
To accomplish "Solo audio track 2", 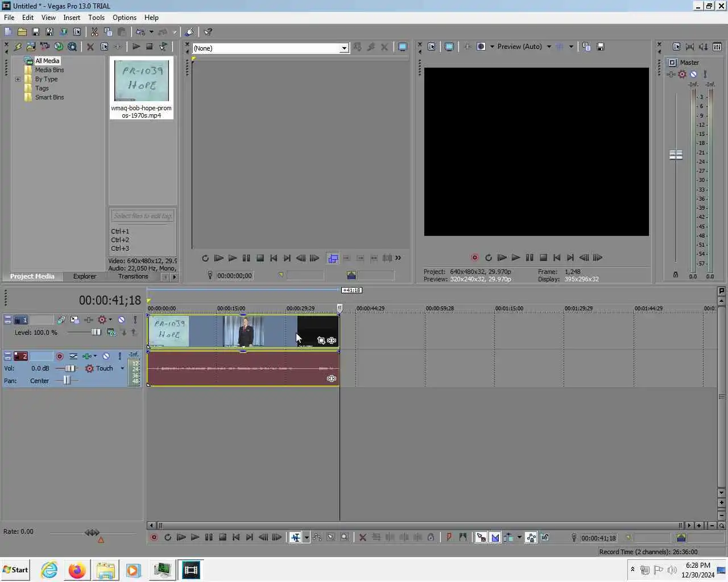I will click(119, 356).
